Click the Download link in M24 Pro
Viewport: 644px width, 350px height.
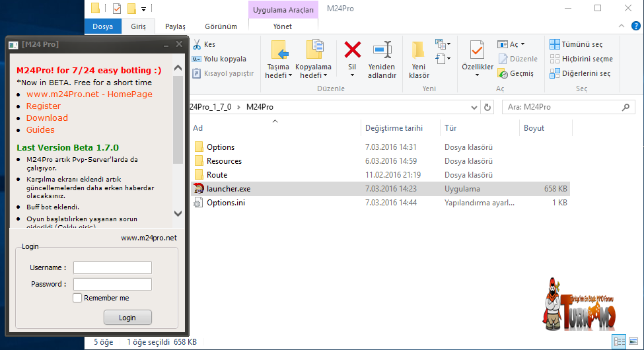click(x=48, y=118)
